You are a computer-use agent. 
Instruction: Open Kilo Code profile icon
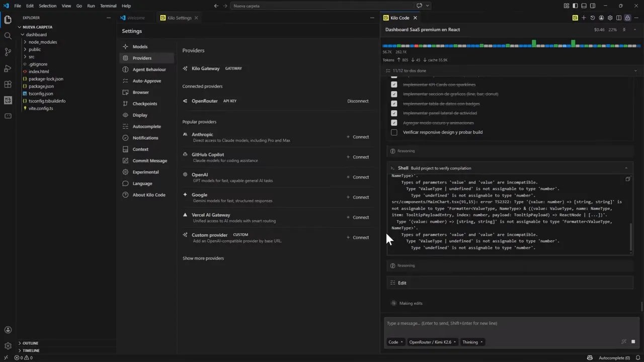click(x=601, y=18)
